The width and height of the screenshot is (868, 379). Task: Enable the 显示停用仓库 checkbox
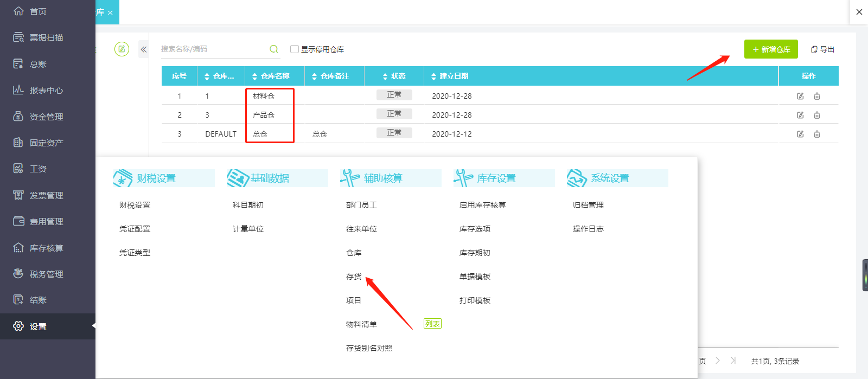[x=295, y=49]
